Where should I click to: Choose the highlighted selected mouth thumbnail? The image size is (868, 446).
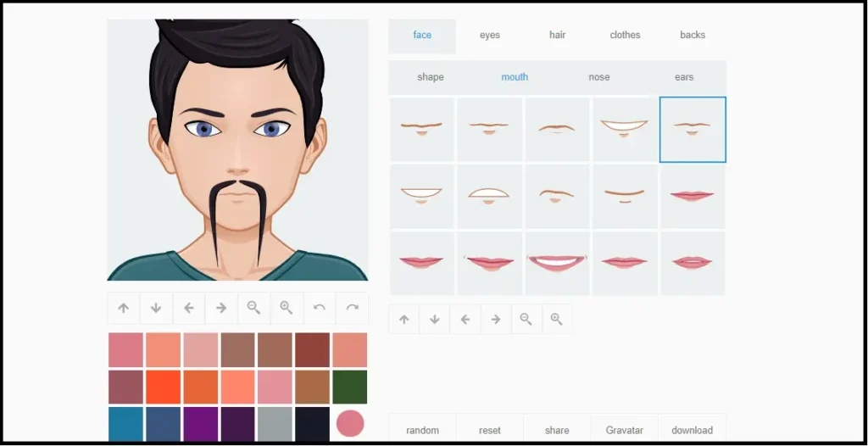click(x=693, y=130)
